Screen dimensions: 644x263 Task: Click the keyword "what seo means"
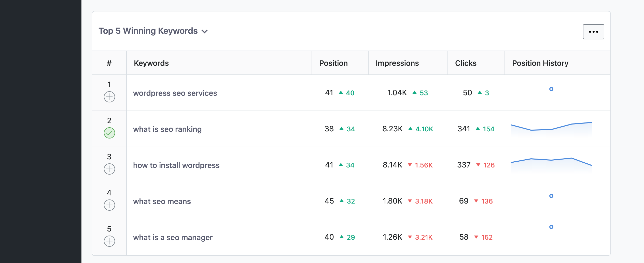[162, 201]
